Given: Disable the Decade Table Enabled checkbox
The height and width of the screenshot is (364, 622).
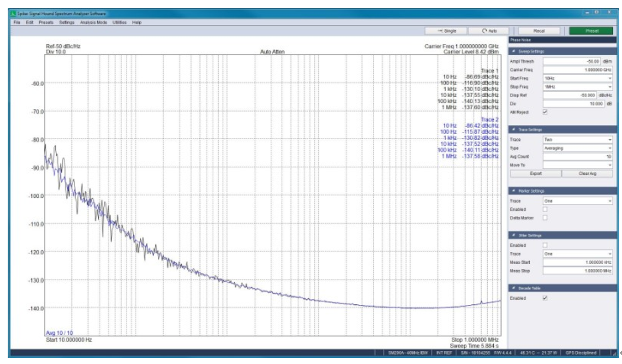Looking at the screenshot, I should click(x=546, y=298).
